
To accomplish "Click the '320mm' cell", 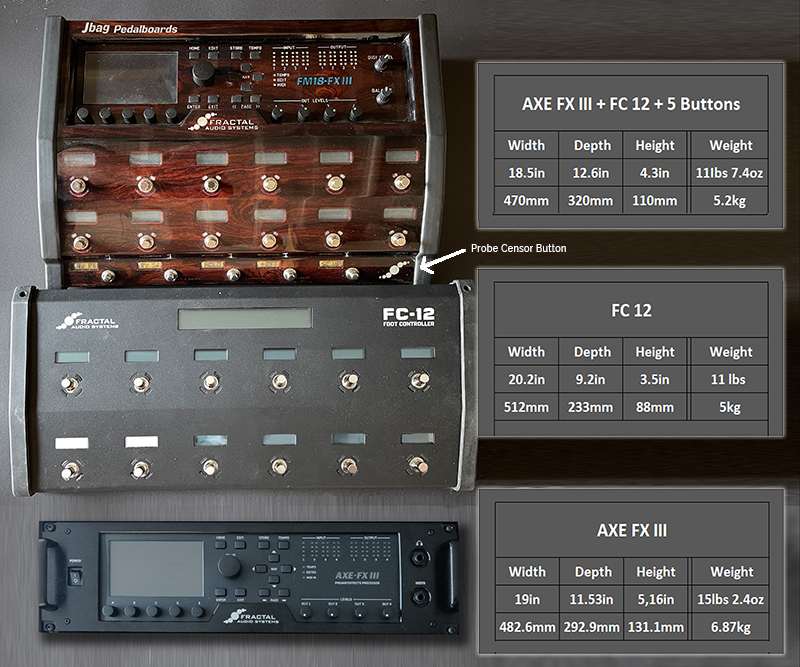I will (x=591, y=201).
